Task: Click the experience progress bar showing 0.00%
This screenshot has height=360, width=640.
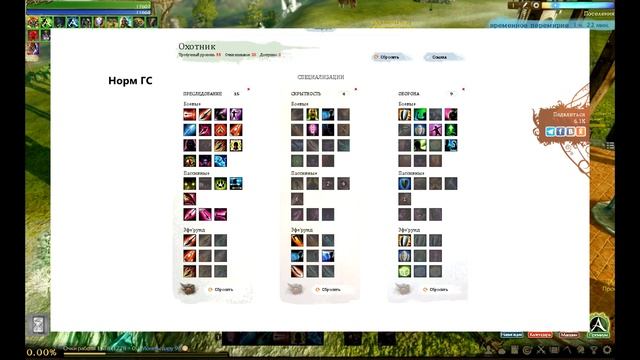Action: [x=145, y=353]
